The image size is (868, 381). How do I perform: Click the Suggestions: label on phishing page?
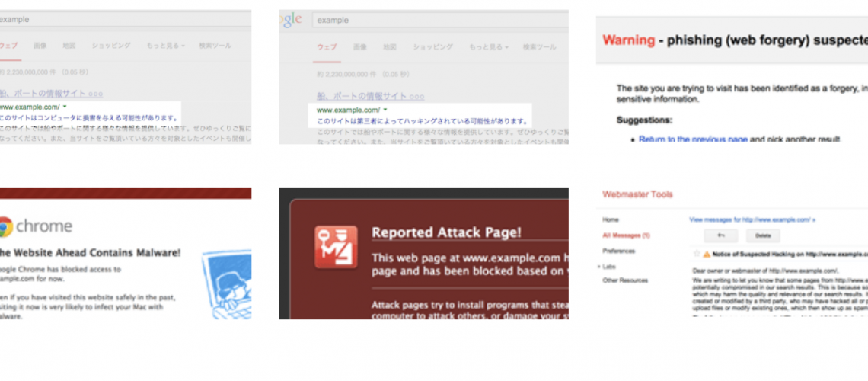pyautogui.click(x=644, y=120)
